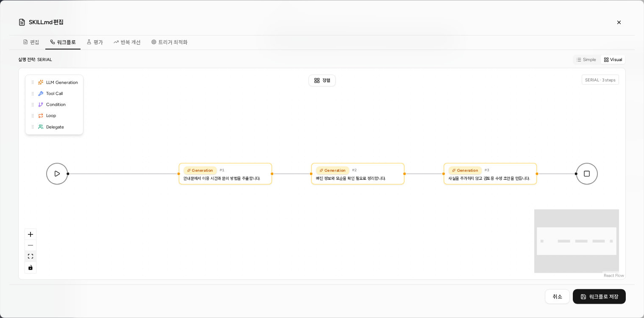This screenshot has height=318, width=644.
Task: Click output handle of Generation node #1
Action: (x=272, y=174)
